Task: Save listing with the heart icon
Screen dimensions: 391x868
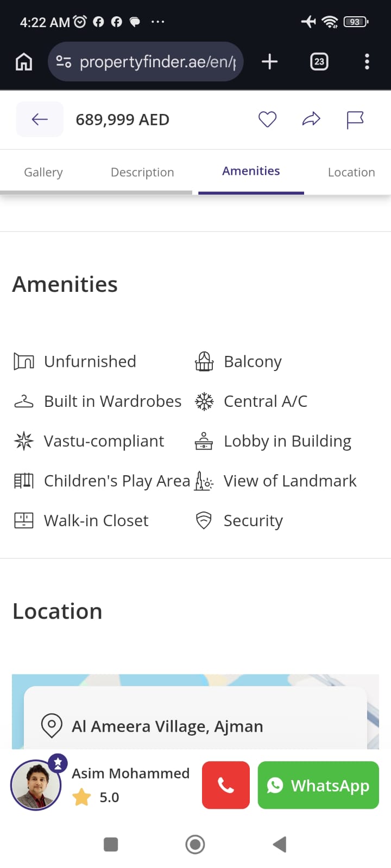Action: [x=267, y=119]
